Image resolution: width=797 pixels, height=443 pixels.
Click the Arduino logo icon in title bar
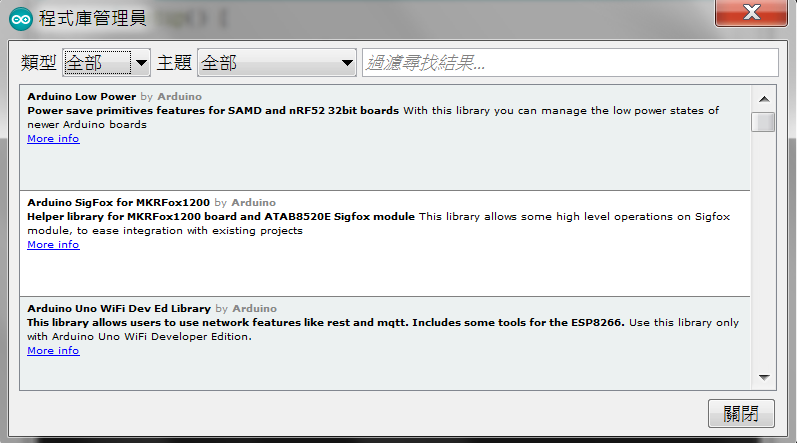21,19
